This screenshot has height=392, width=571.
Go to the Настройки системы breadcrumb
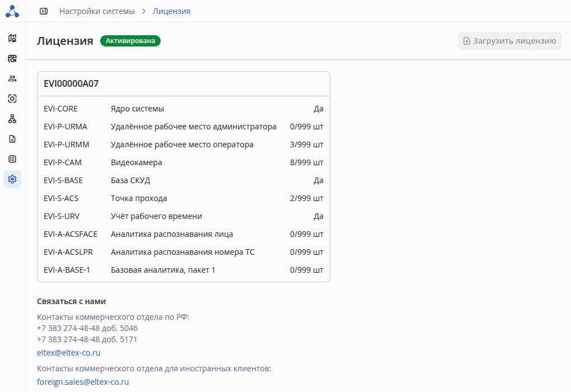(x=97, y=11)
